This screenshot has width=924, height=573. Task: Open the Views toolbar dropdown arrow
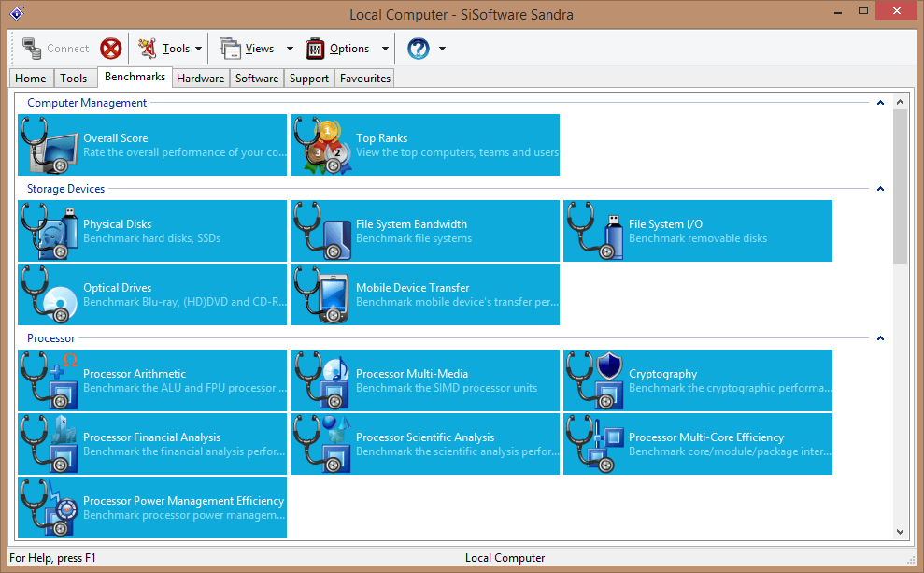pyautogui.click(x=290, y=49)
